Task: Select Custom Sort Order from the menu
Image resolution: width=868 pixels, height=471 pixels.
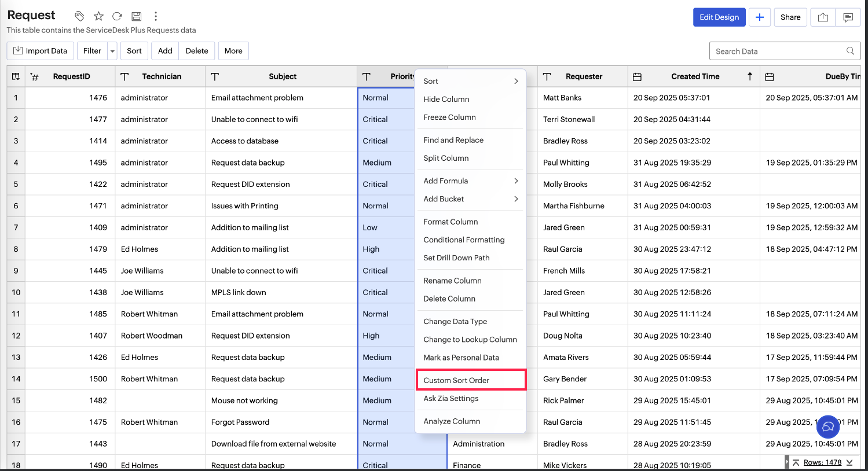Action: (456, 380)
